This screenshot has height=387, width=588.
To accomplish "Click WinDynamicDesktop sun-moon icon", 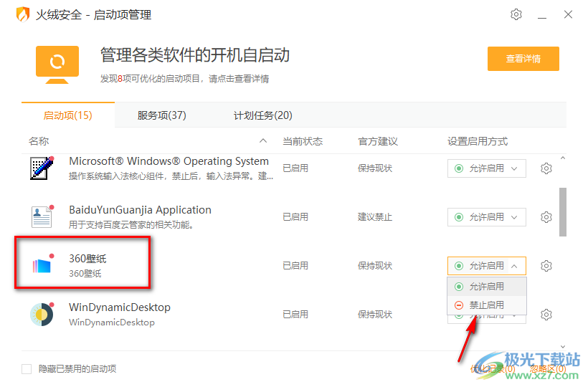I will coord(42,315).
